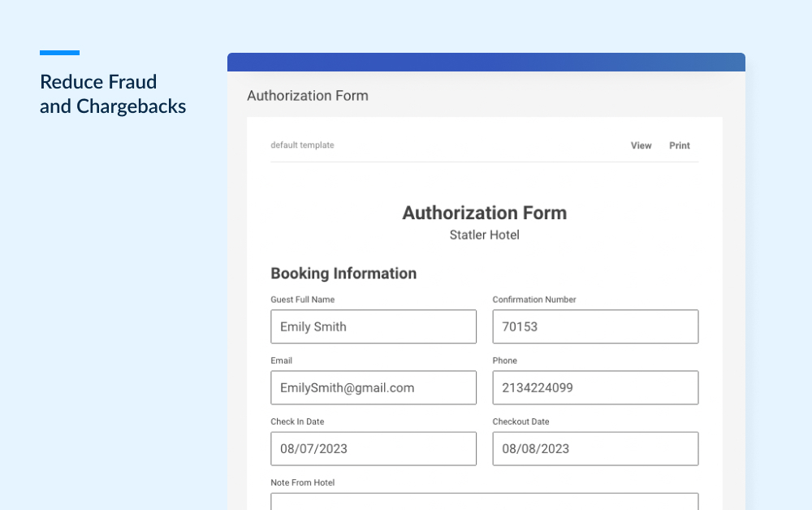
Task: Click the bold Authorization Form heading above Statler Hotel
Action: tap(484, 213)
